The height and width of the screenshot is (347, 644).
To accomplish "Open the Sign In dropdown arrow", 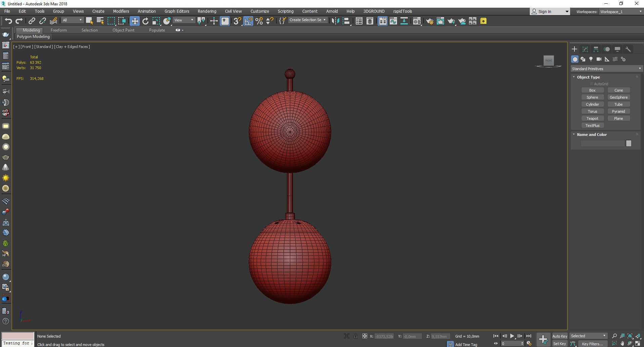I will click(x=567, y=11).
